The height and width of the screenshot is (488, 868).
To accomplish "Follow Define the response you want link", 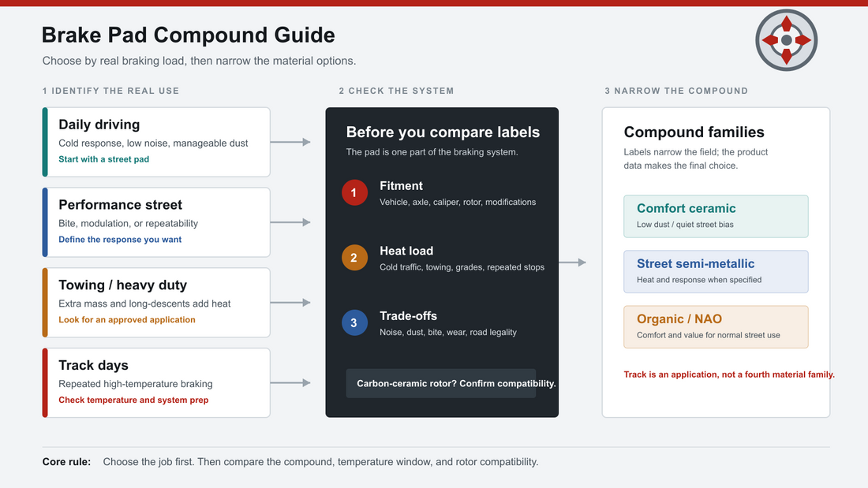I will tap(120, 240).
